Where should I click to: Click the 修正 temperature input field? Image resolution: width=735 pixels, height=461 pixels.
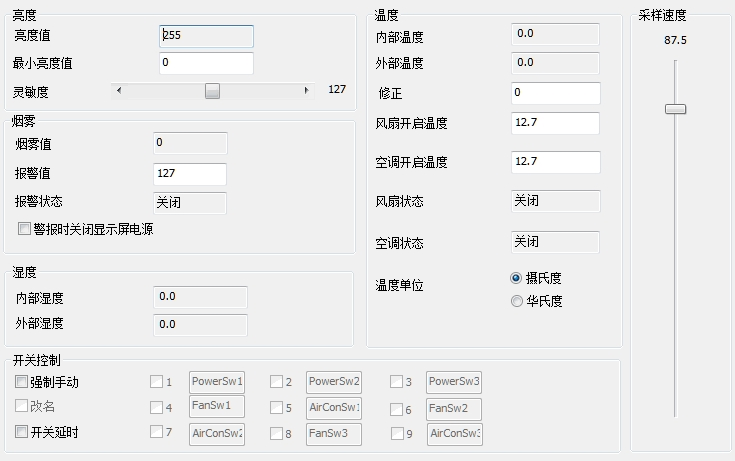(x=555, y=93)
